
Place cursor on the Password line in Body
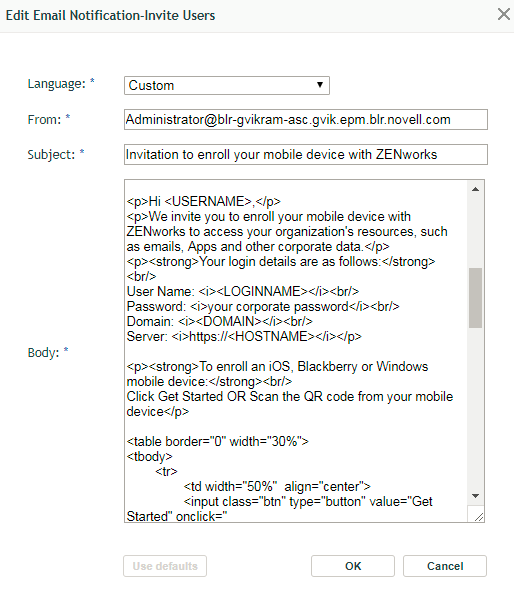[x=263, y=306]
